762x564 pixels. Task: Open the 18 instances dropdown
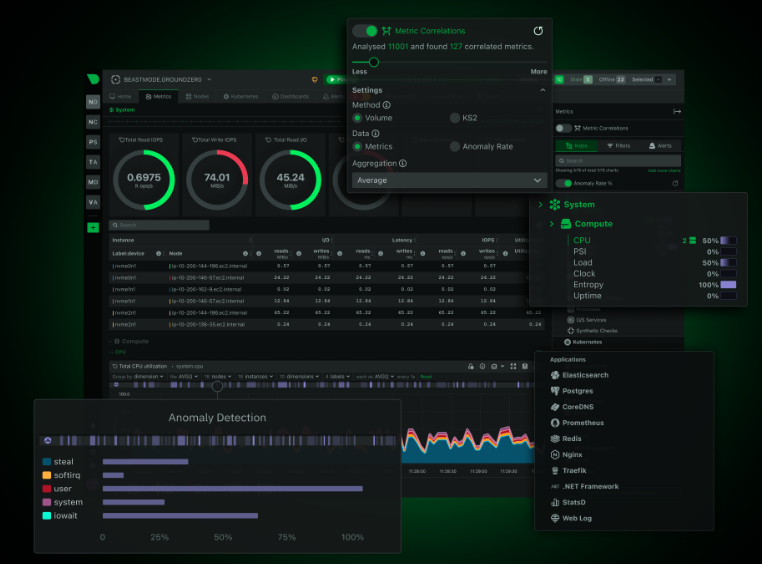[255, 376]
